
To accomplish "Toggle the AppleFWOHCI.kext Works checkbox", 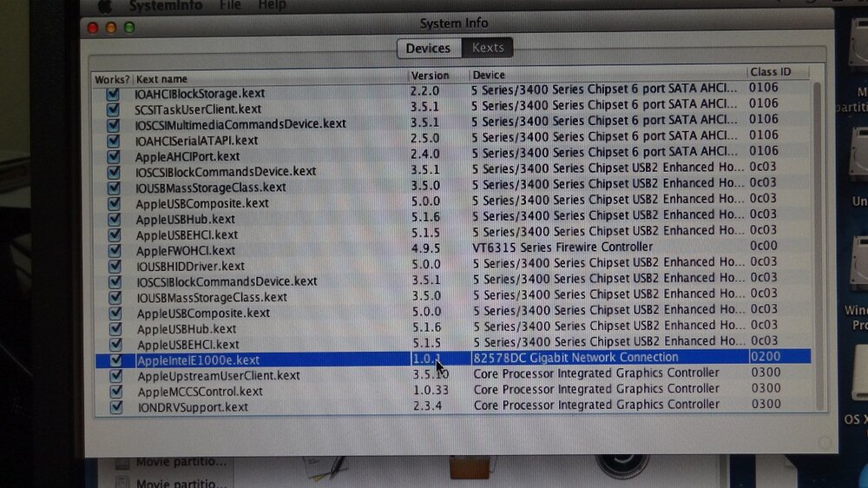I will tap(114, 250).
